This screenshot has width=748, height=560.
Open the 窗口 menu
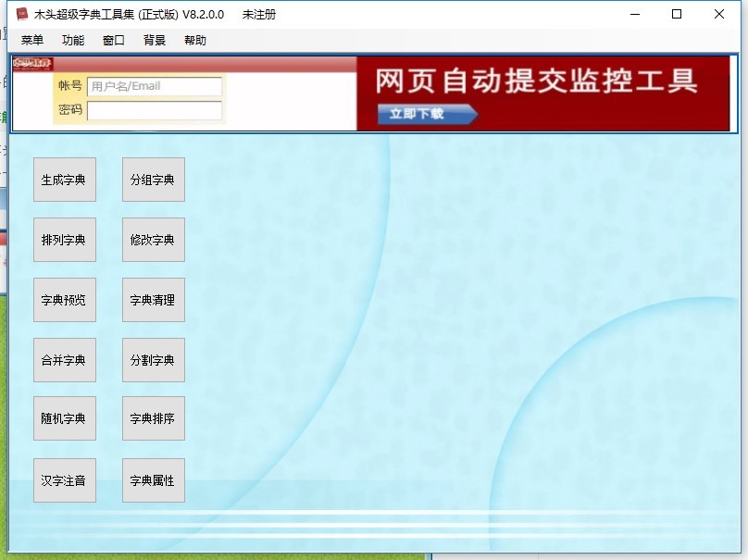[113, 40]
